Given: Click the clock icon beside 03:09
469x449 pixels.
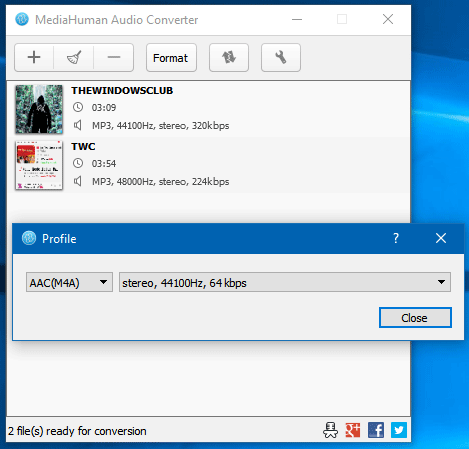Looking at the screenshot, I should tap(78, 107).
